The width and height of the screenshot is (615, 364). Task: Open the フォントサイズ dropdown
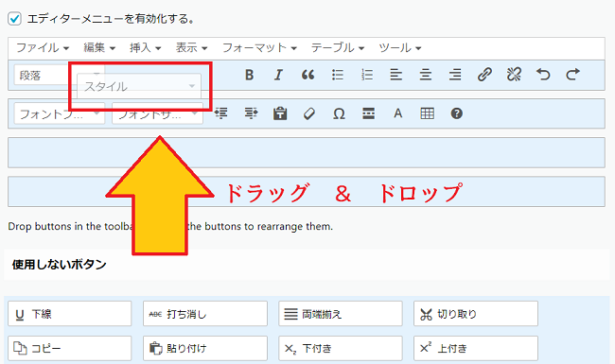coord(157,113)
